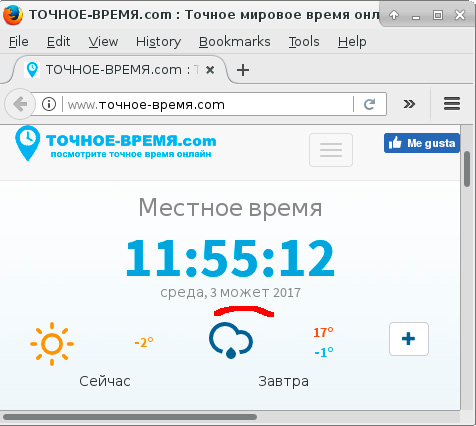Expand more weather days with plus button
Screen dimensions: 476x426
[x=409, y=339]
